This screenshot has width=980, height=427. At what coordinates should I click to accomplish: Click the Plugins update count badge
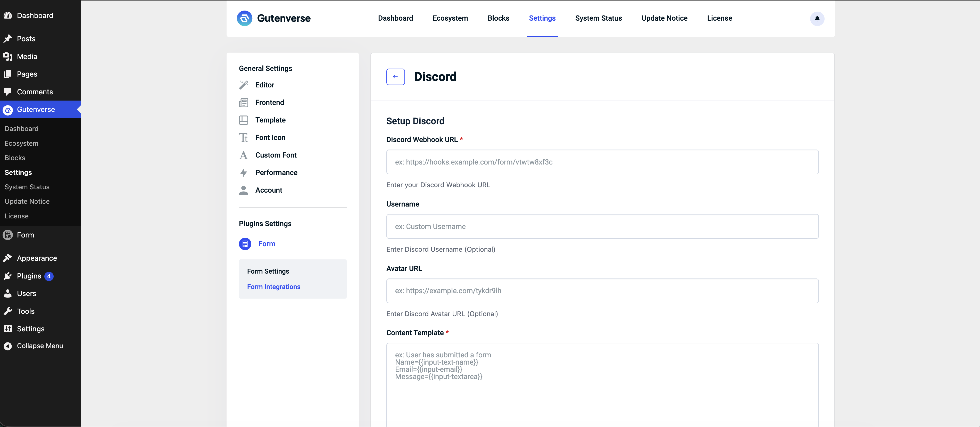coord(49,276)
